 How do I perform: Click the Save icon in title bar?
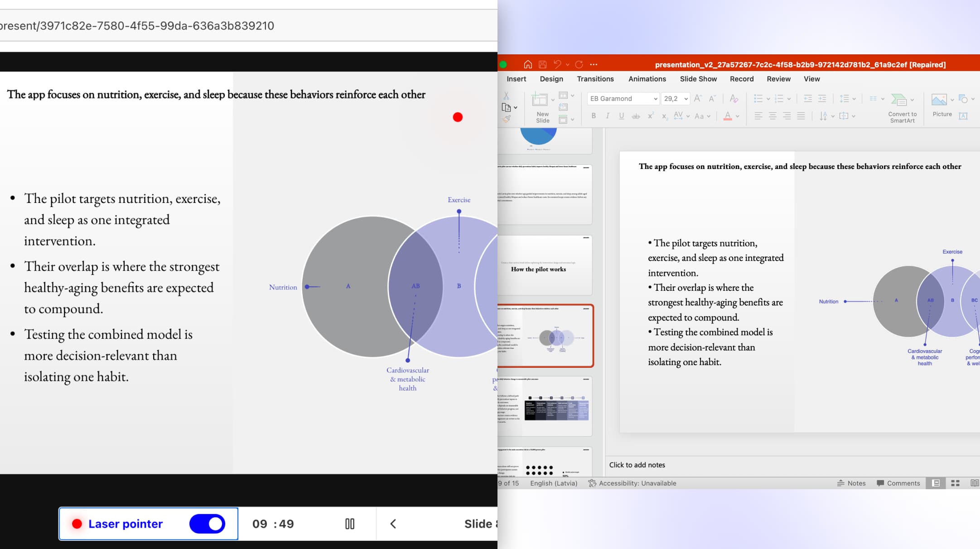542,64
